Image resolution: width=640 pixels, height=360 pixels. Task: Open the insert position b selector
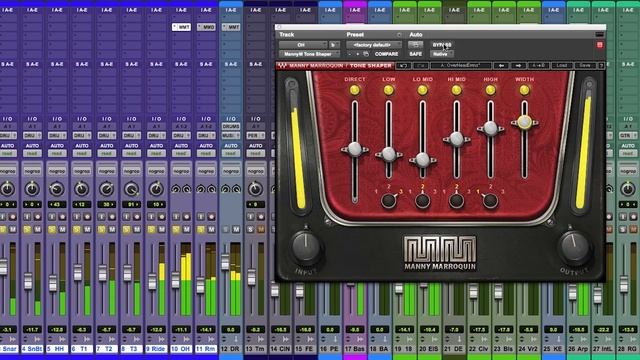pyautogui.click(x=334, y=45)
